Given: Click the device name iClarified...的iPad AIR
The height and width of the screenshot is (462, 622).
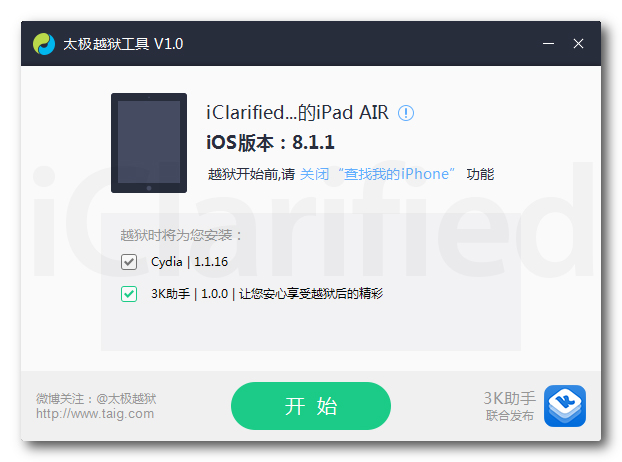Looking at the screenshot, I should 298,113.
